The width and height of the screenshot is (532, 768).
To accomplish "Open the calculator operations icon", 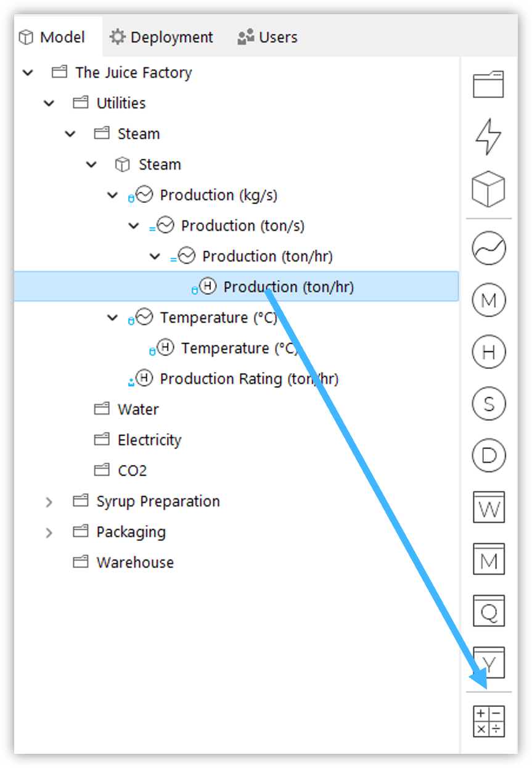I will point(488,721).
